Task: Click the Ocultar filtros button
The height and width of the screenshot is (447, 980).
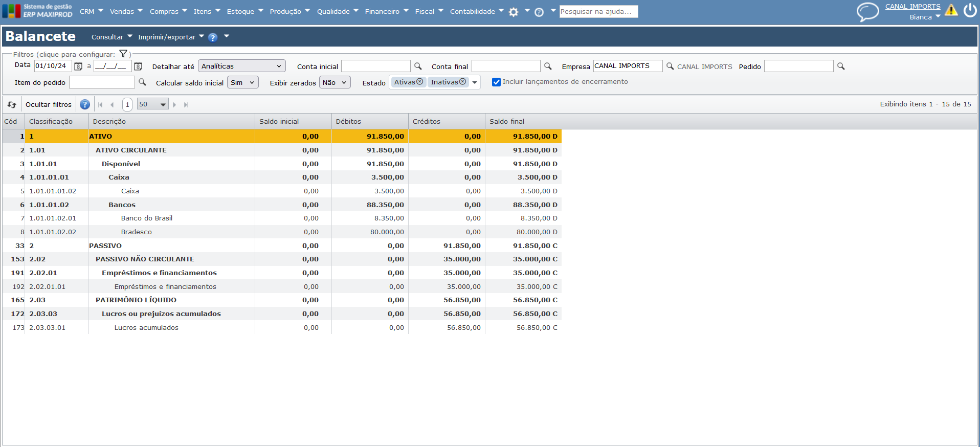Action: point(49,104)
